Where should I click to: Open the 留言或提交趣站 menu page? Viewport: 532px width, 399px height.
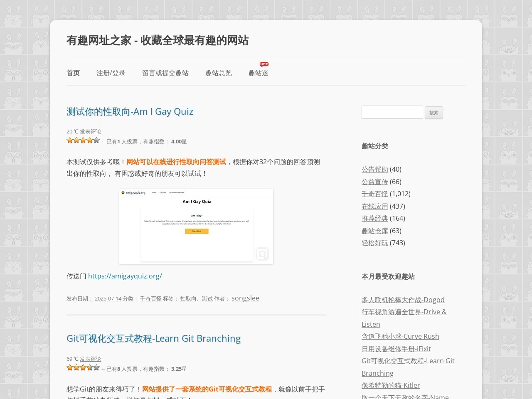165,73
